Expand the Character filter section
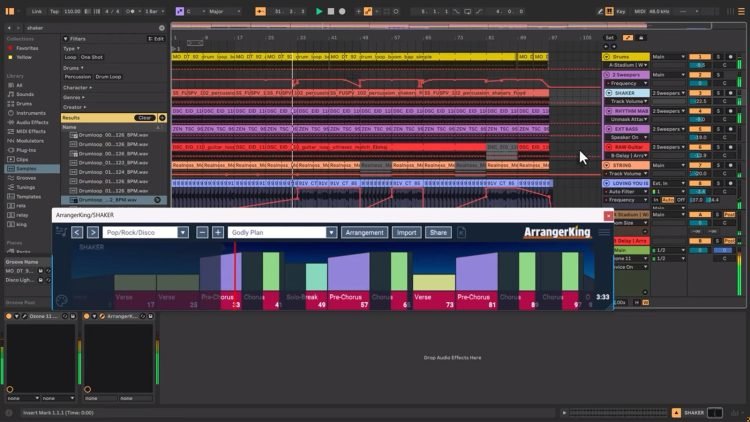Viewport: 750px width, 422px height. [78, 87]
